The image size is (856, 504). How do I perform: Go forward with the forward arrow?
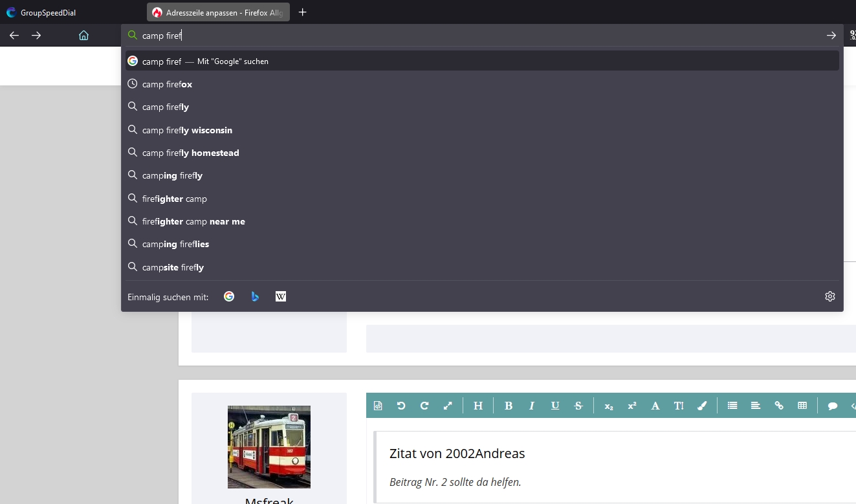[36, 36]
